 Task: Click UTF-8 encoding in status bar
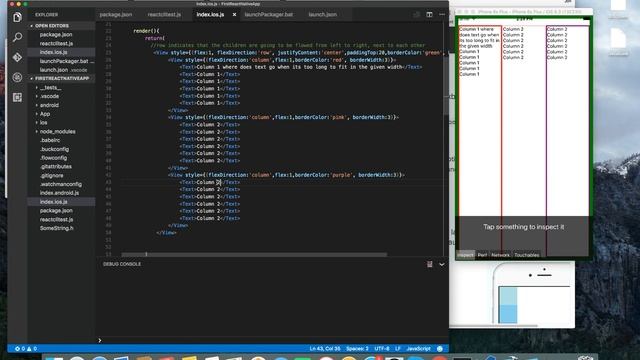(x=382, y=349)
